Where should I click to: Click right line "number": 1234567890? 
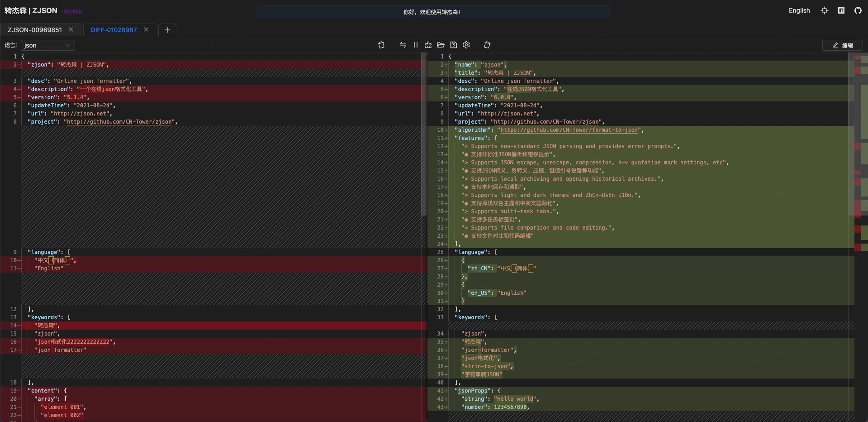[495, 407]
